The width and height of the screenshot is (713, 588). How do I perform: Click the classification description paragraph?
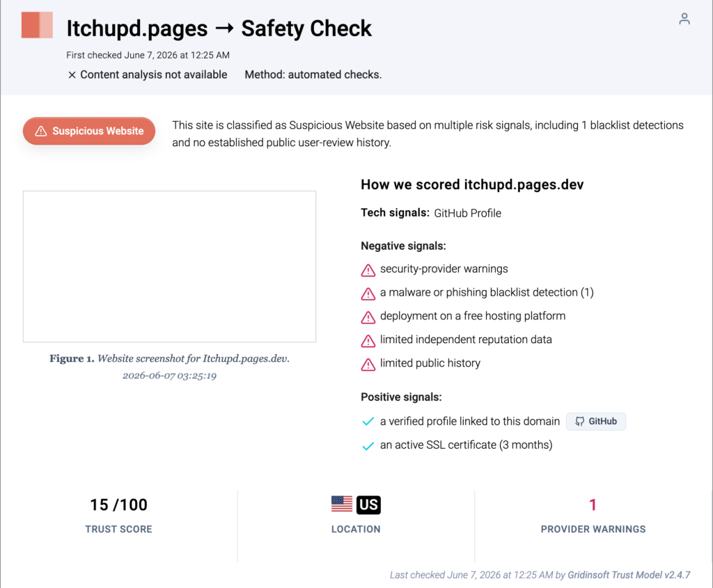[x=428, y=134]
